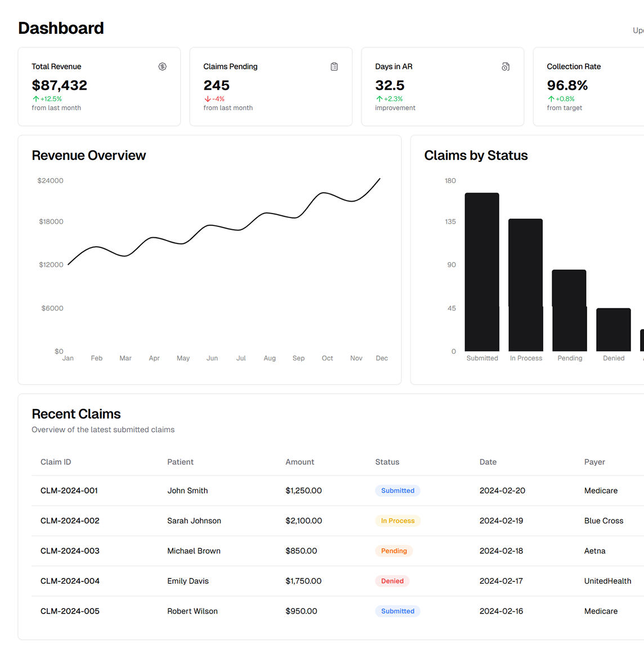Click the Dec label on Revenue Overview axis
644x658 pixels.
[382, 358]
